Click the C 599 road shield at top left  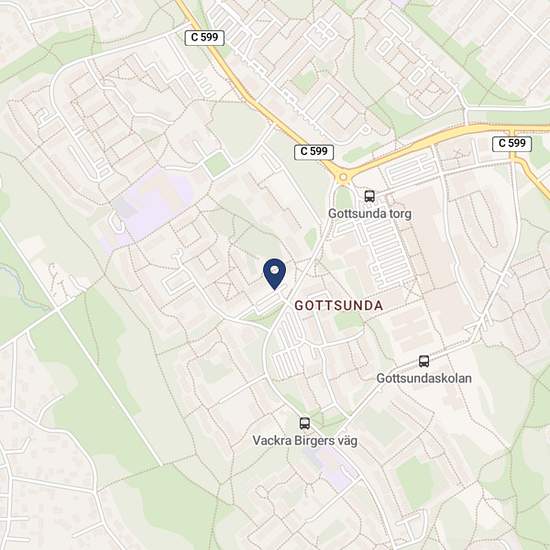pyautogui.click(x=204, y=38)
